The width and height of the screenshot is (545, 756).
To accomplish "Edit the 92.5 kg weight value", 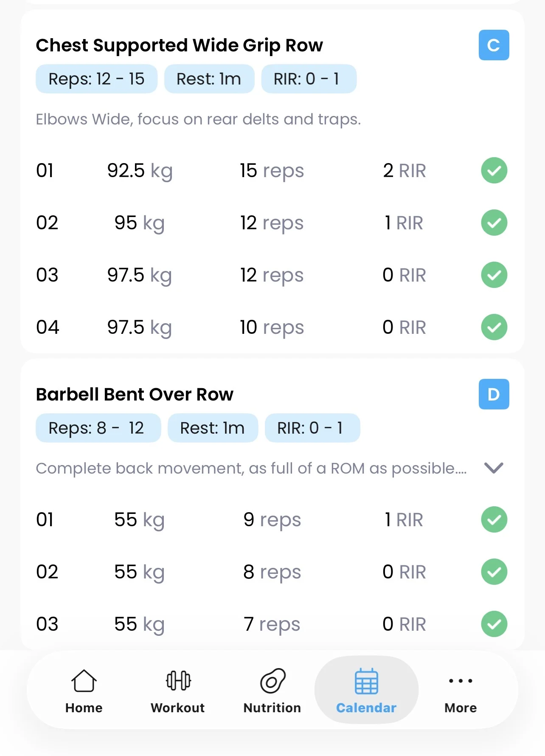I will click(140, 171).
